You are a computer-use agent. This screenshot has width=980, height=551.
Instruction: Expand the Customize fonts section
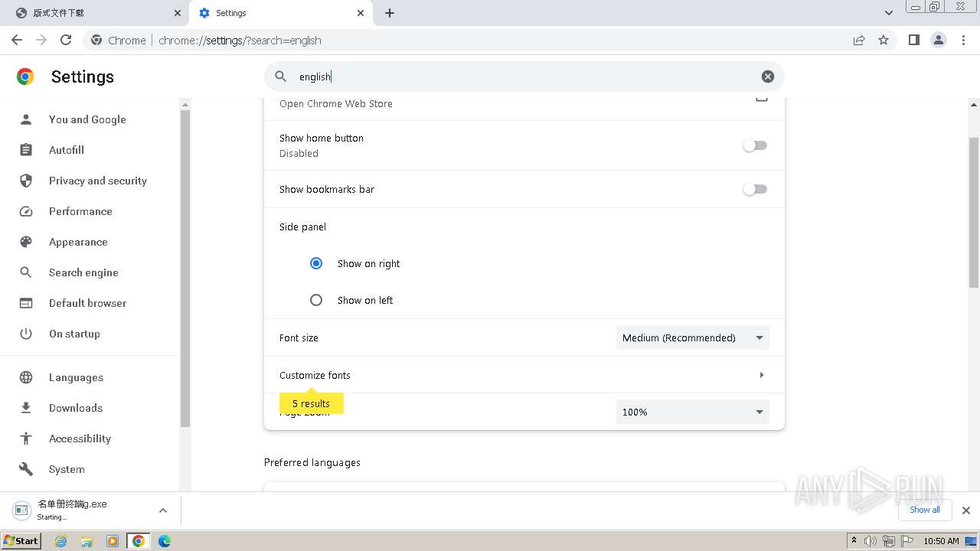pos(761,375)
